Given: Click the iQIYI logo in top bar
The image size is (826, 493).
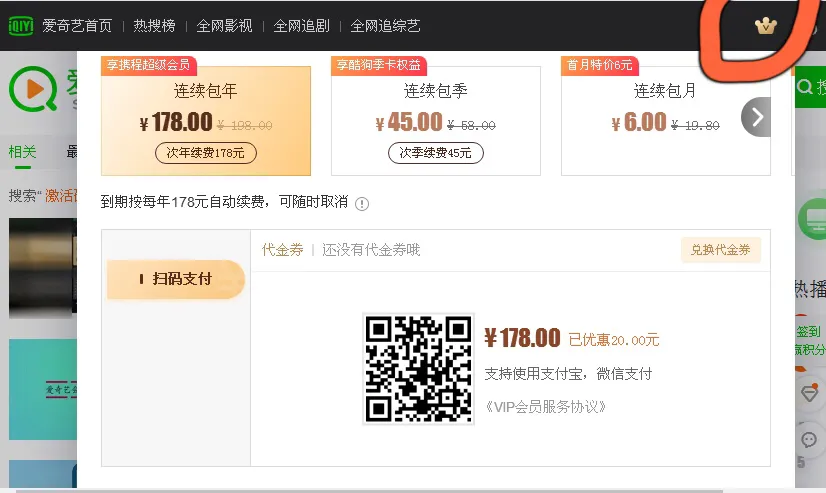Looking at the screenshot, I should pyautogui.click(x=21, y=25).
